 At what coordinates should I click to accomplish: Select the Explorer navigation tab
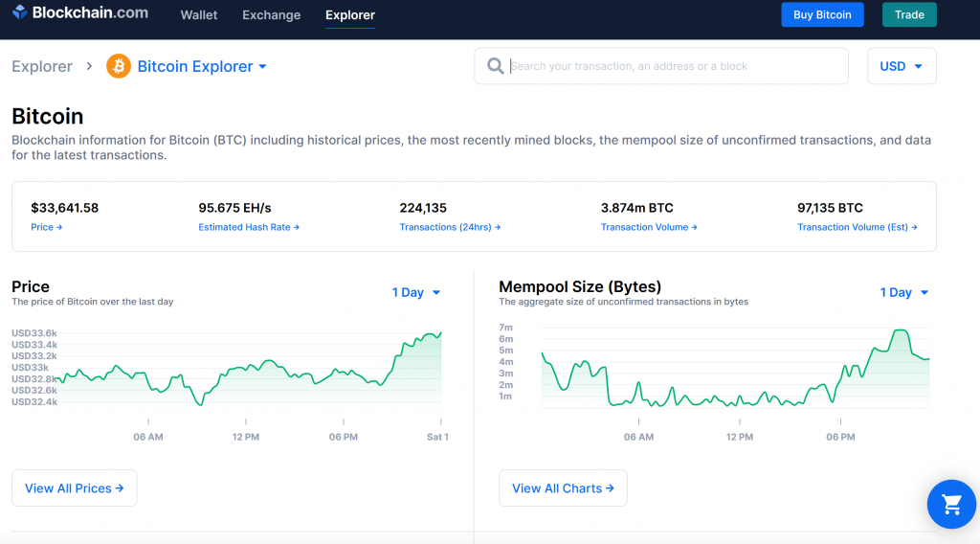[350, 15]
